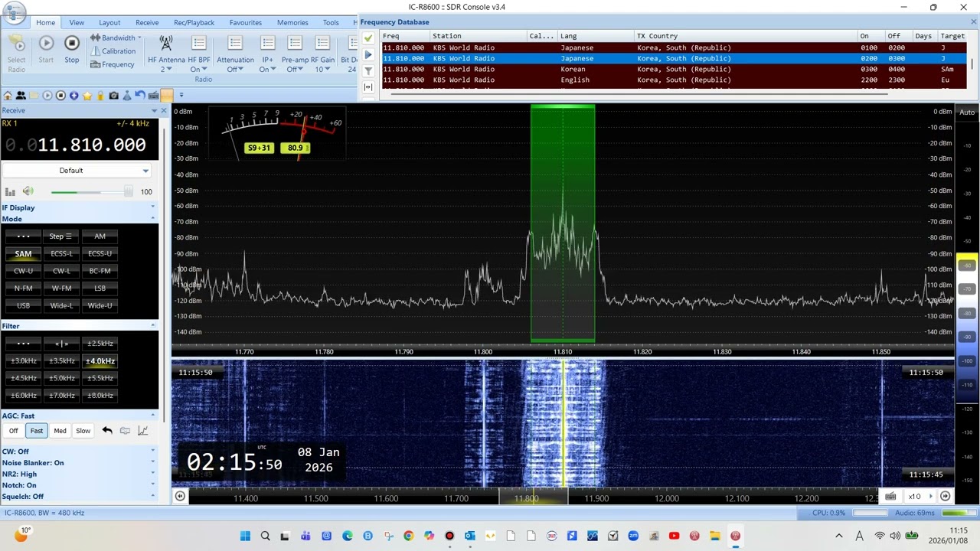Viewport: 980px width, 551px height.
Task: Click the blue plus icon in quick toolbar
Action: tap(74, 96)
